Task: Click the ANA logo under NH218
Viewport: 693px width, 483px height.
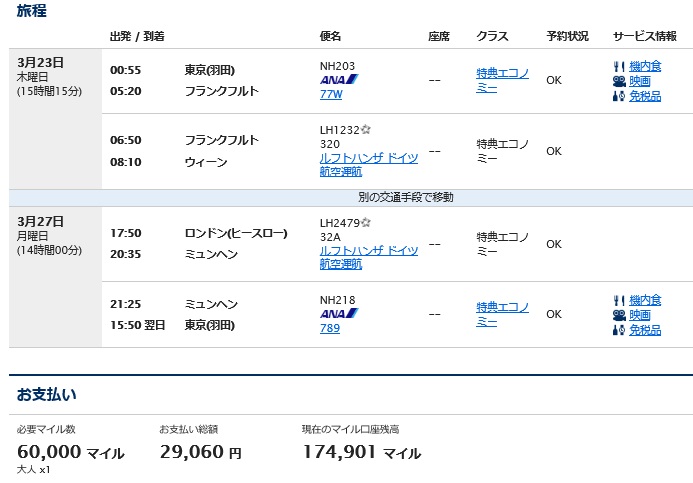Action: [339, 314]
